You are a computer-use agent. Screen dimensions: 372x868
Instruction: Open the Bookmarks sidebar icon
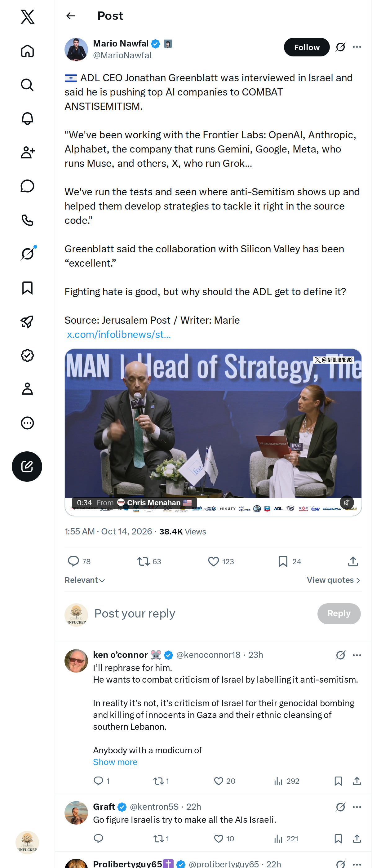point(27,288)
